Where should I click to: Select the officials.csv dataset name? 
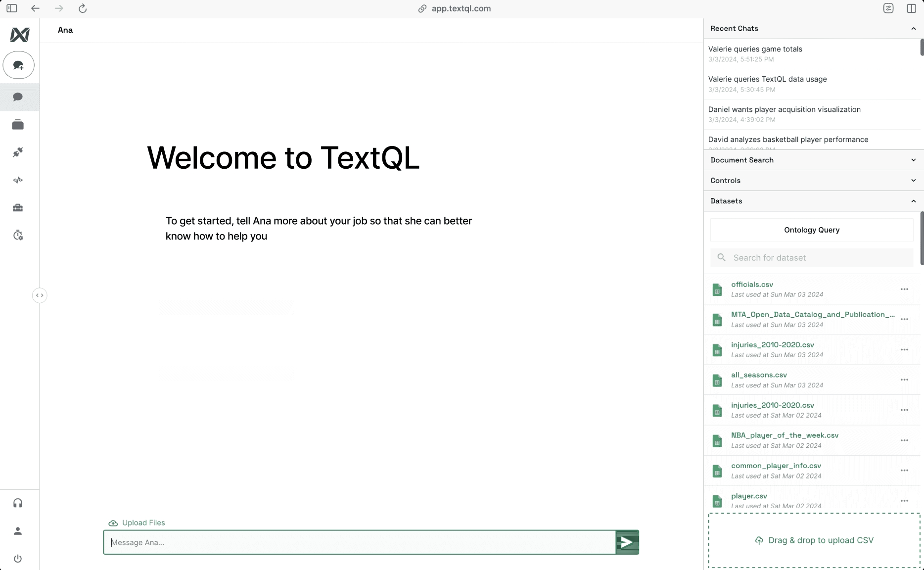tap(752, 285)
